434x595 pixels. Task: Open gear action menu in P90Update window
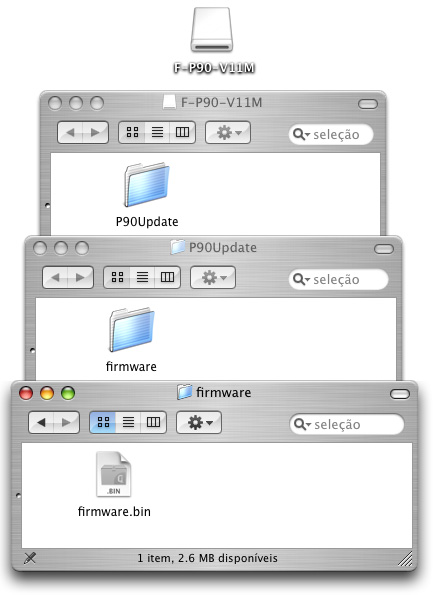213,277
